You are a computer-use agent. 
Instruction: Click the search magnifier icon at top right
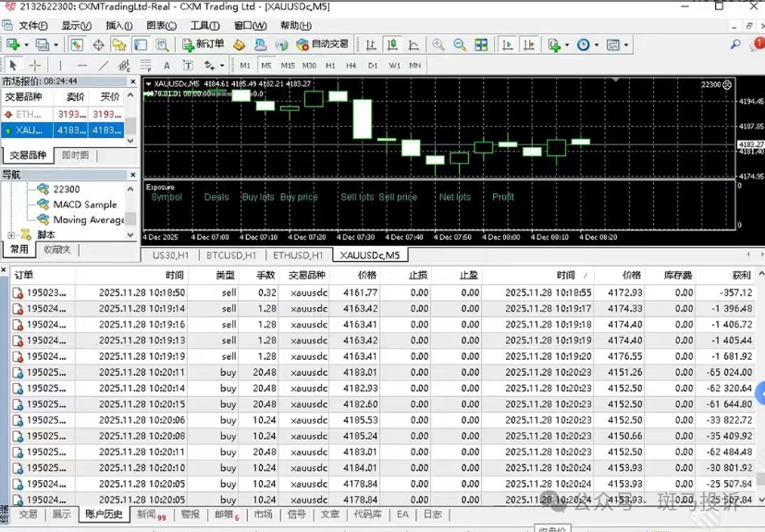click(735, 44)
